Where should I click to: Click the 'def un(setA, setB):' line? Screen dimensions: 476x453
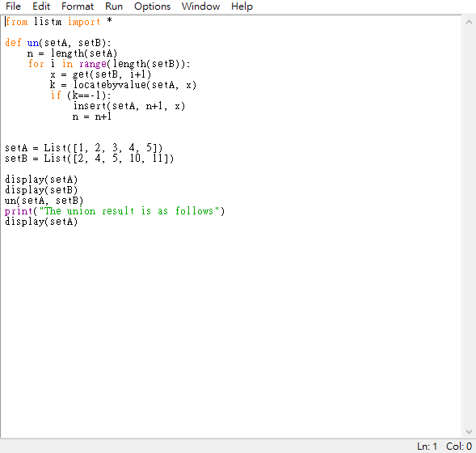tap(58, 43)
